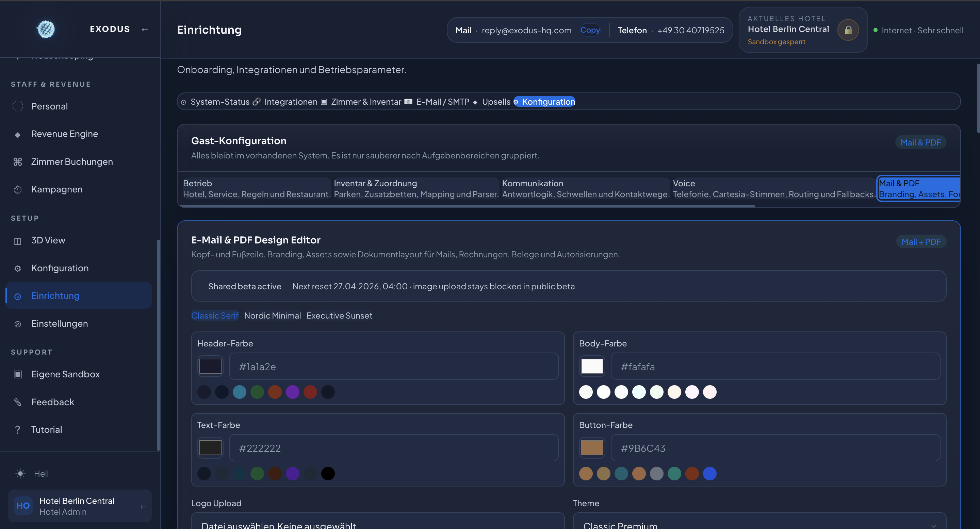The image size is (980, 529).
Task: Pick the pure black Text-Farbe preset circle
Action: tap(328, 474)
